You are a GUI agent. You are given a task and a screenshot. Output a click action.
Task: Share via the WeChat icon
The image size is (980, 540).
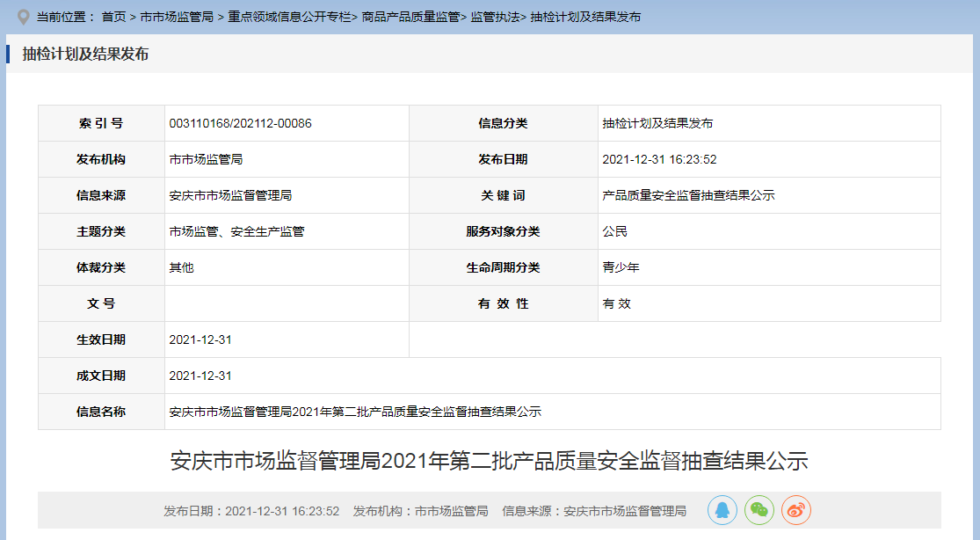click(759, 510)
